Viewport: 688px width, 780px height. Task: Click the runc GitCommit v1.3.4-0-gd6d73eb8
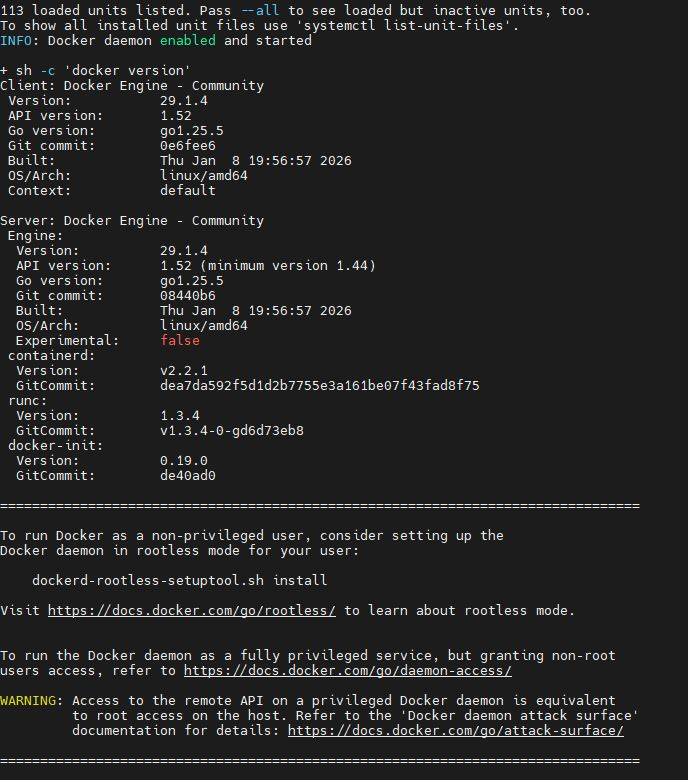[x=231, y=430]
